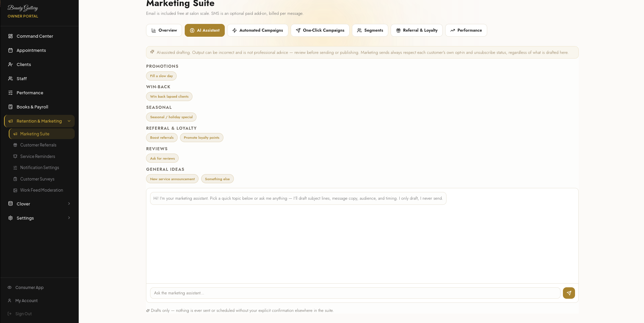Click the Customer Surveys clipboard icon
The height and width of the screenshot is (323, 644).
click(15, 179)
